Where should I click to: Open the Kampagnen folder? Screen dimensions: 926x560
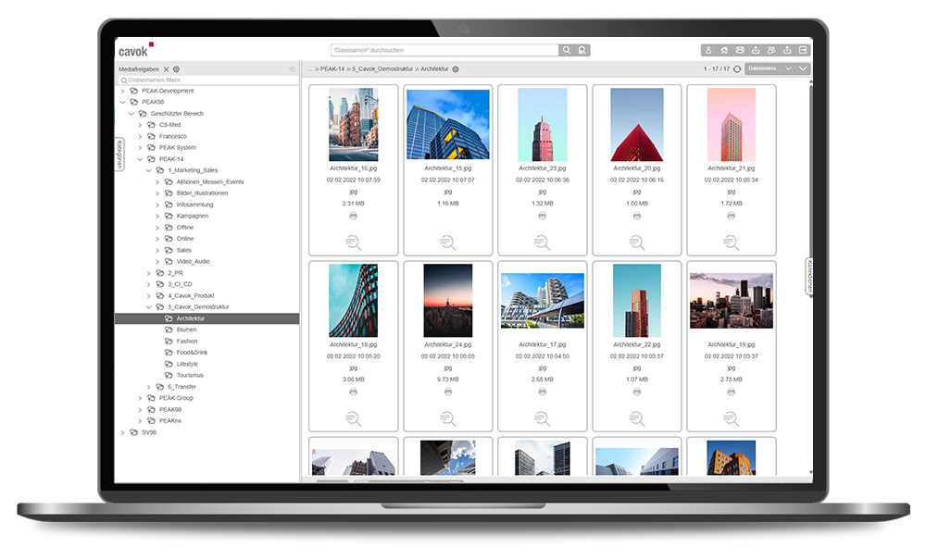click(x=192, y=216)
